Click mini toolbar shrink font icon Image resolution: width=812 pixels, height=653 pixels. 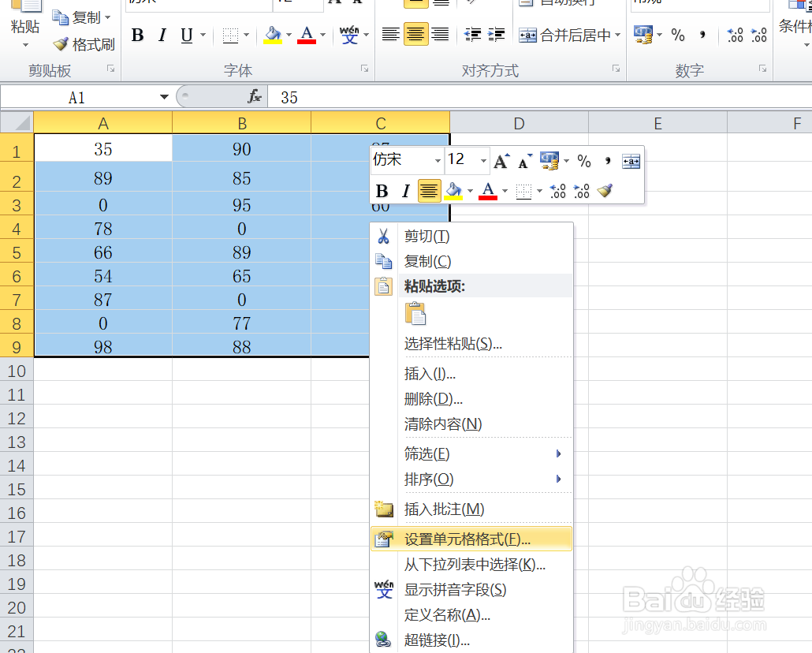pyautogui.click(x=524, y=162)
